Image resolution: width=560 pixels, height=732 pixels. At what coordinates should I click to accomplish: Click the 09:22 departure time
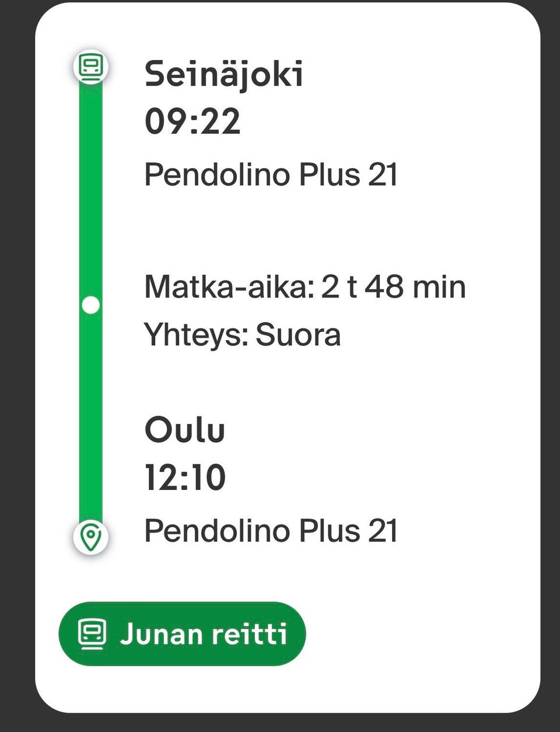pos(192,122)
